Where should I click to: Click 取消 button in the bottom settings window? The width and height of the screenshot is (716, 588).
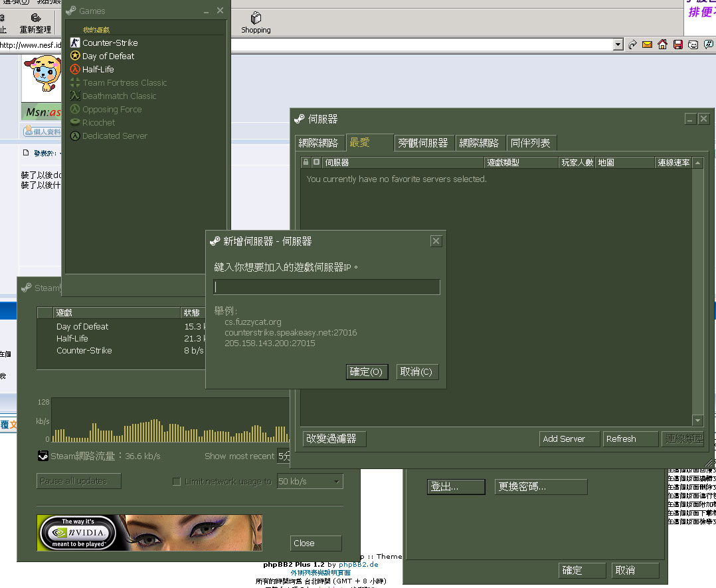click(x=635, y=570)
